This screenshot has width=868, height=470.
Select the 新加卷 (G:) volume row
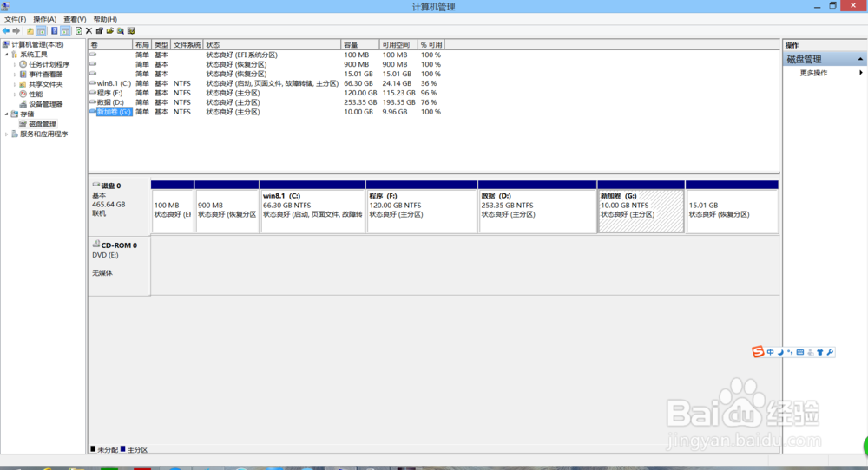pyautogui.click(x=265, y=112)
